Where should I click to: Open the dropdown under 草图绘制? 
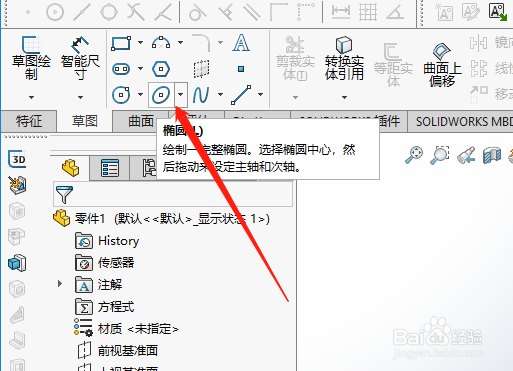point(31,97)
